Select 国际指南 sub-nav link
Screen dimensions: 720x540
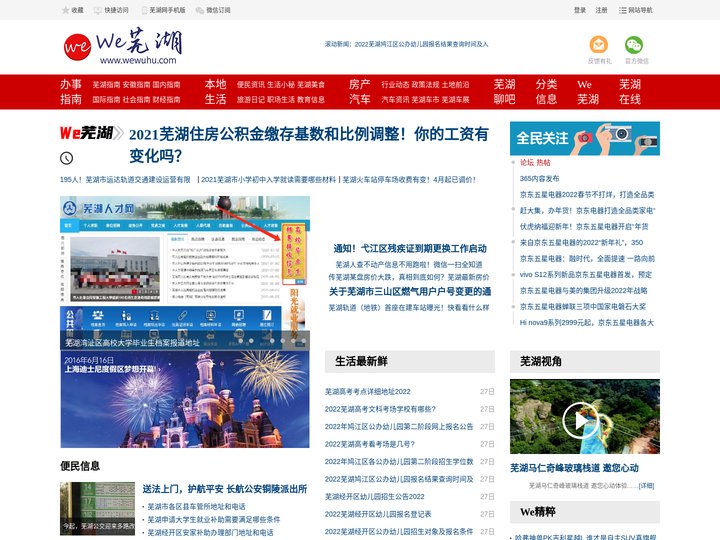pyautogui.click(x=106, y=100)
